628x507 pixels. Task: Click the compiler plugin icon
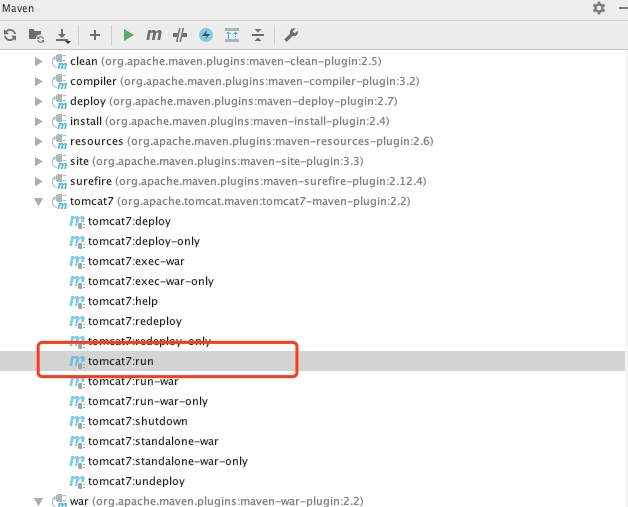[59, 81]
